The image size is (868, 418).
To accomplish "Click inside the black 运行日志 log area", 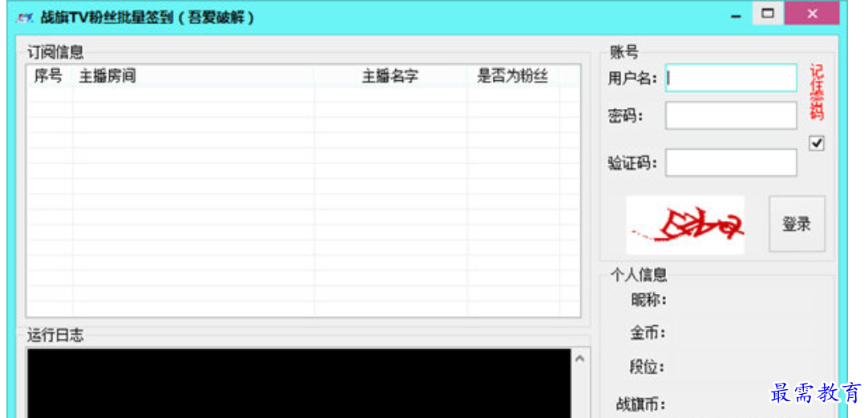I will point(299,383).
